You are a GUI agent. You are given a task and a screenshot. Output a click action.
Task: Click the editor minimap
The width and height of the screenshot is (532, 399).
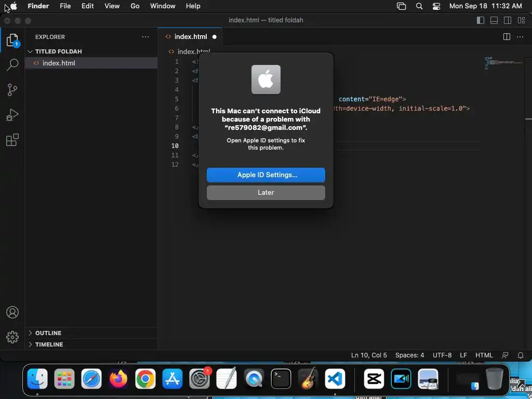coord(504,63)
